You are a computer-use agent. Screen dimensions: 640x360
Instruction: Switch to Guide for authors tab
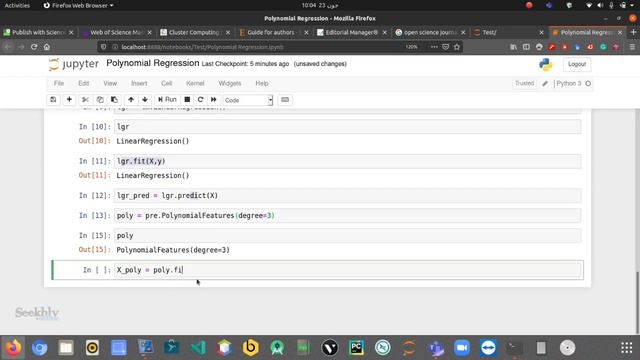[273, 32]
